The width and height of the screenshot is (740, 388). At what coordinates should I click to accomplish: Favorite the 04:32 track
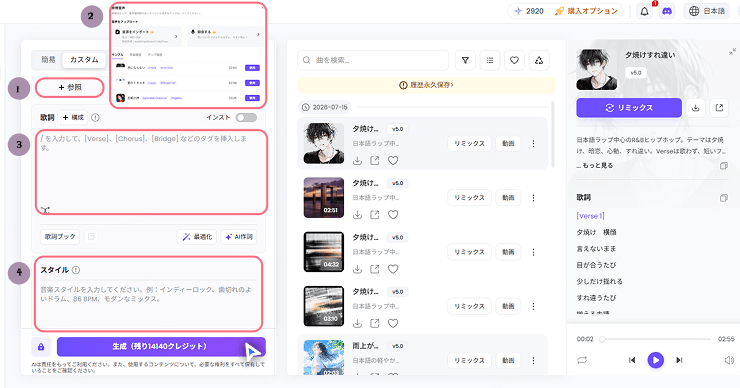(393, 269)
